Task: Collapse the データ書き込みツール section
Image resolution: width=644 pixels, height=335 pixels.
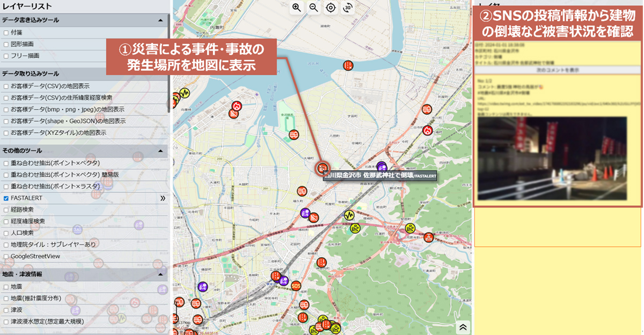Action: [x=160, y=20]
